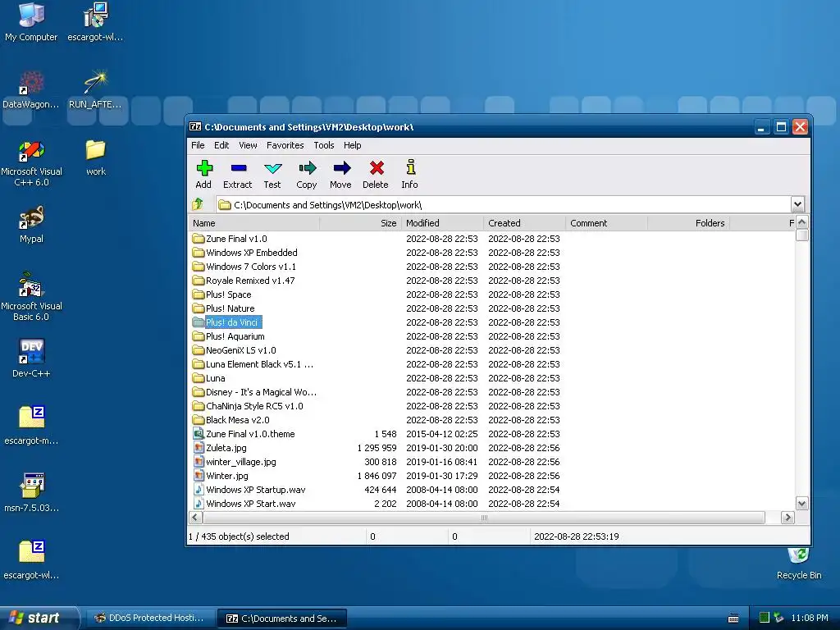Image resolution: width=840 pixels, height=630 pixels.
Task: Click the Folders column header
Action: point(688,223)
